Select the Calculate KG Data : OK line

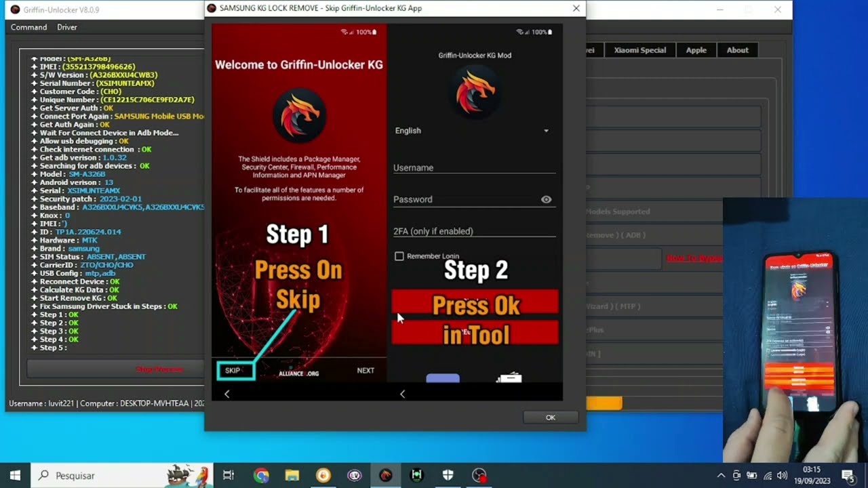click(x=79, y=290)
